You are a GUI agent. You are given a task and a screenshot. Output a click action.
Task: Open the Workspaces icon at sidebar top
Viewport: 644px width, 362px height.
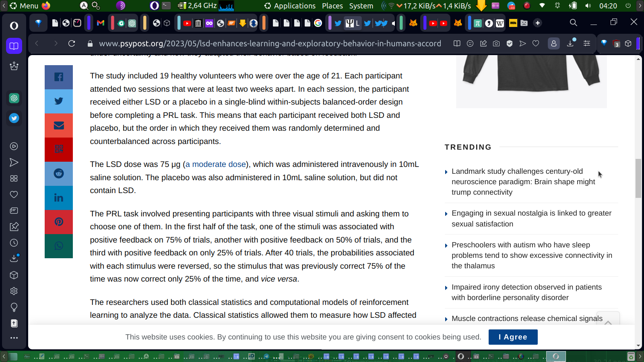[x=14, y=46]
